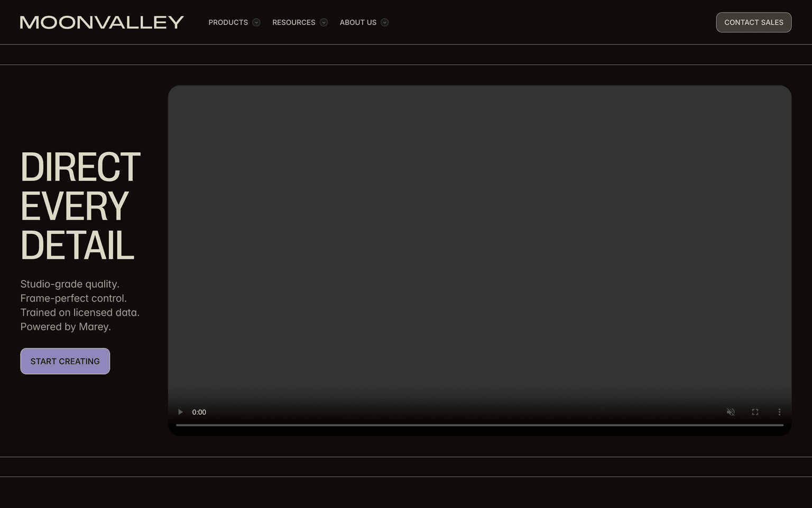Click the video progress bar
Screen dimensions: 812x508
point(479,425)
